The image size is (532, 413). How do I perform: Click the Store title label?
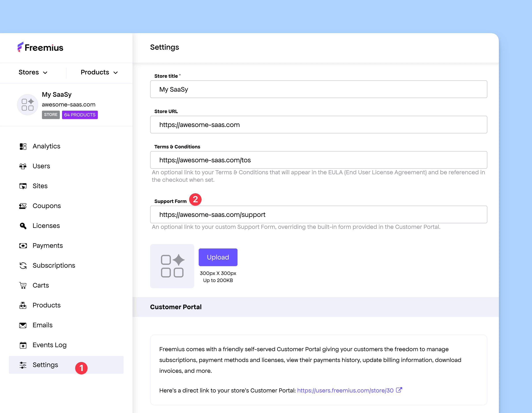[166, 76]
